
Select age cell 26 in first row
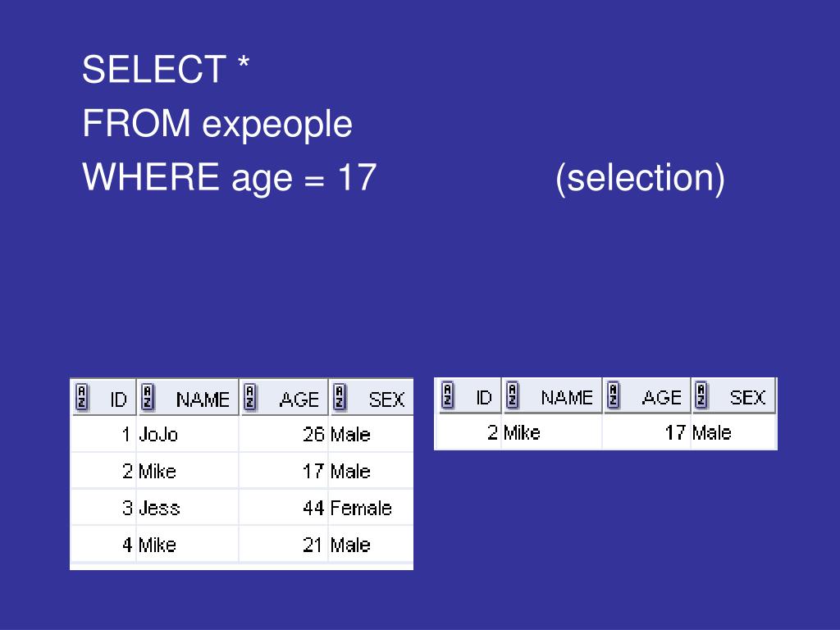click(283, 434)
